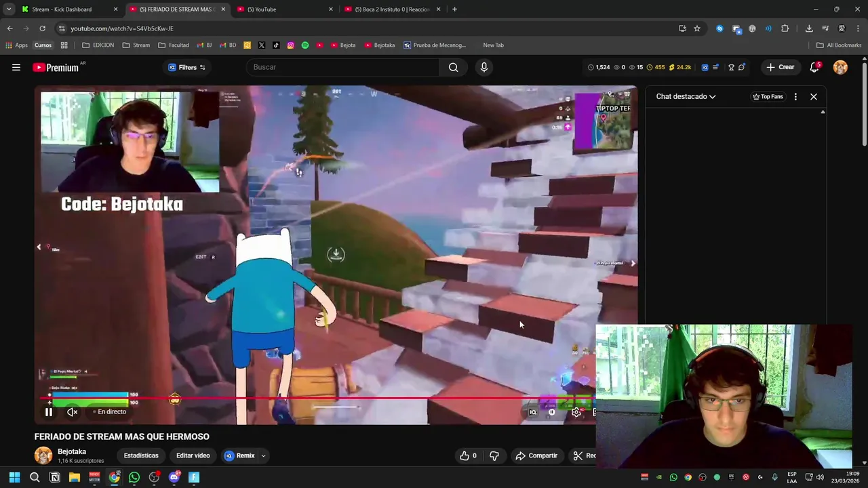Screen dimensions: 868x488
Task: Open WhatsApp from the taskbar
Action: 134,477
